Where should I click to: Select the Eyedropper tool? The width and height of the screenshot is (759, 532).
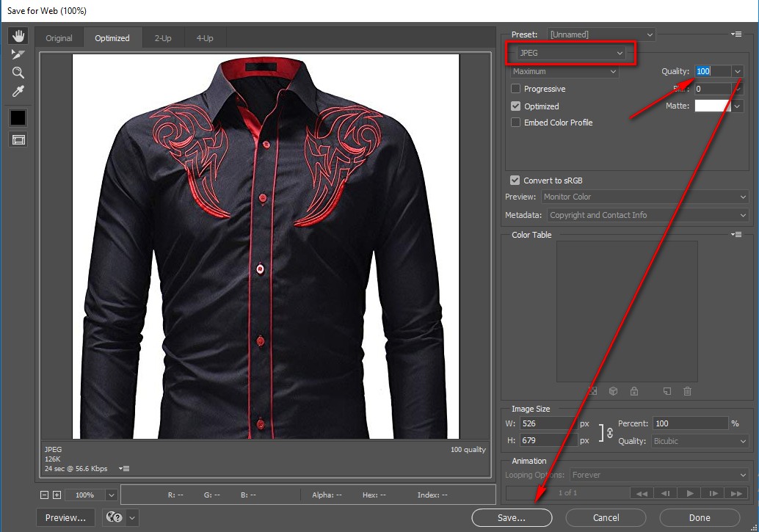18,91
